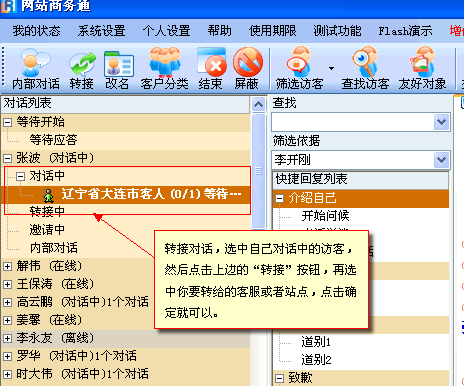
Task: Open the 系统设置 menu
Action: [x=101, y=31]
